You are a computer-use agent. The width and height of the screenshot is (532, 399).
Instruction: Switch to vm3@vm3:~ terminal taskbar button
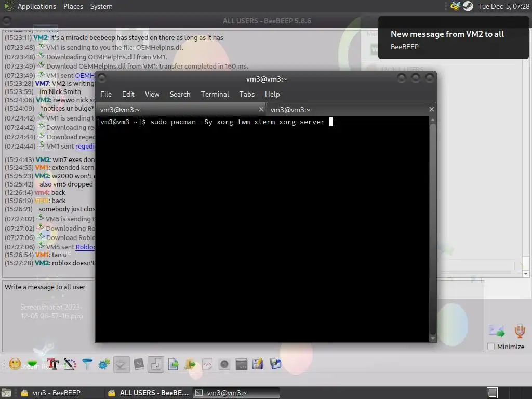click(236, 393)
